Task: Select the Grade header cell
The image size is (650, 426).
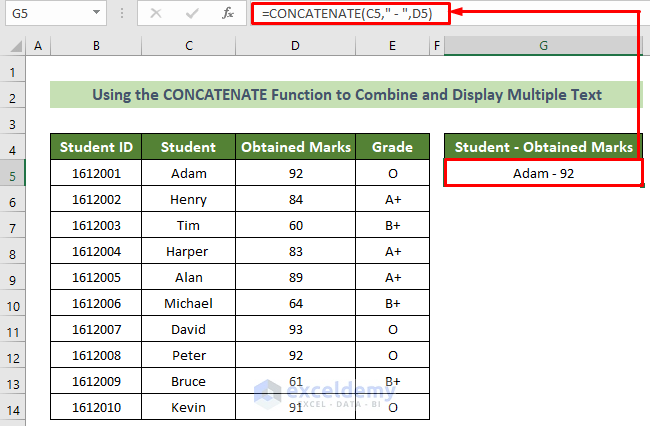Action: click(392, 147)
